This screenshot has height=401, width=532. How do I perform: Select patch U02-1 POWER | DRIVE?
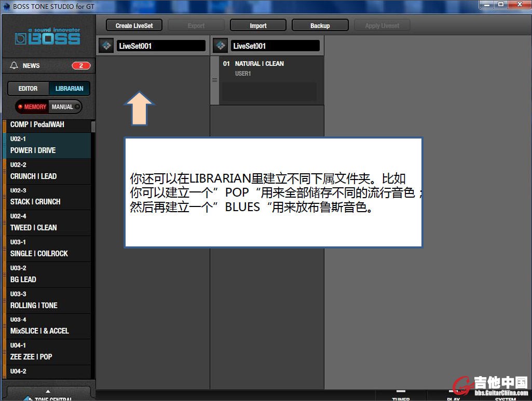47,145
